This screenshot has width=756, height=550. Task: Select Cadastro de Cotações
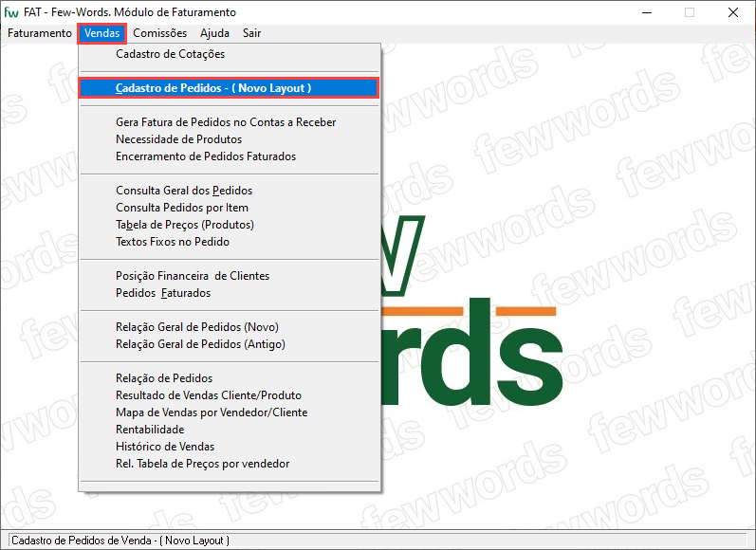click(x=229, y=54)
